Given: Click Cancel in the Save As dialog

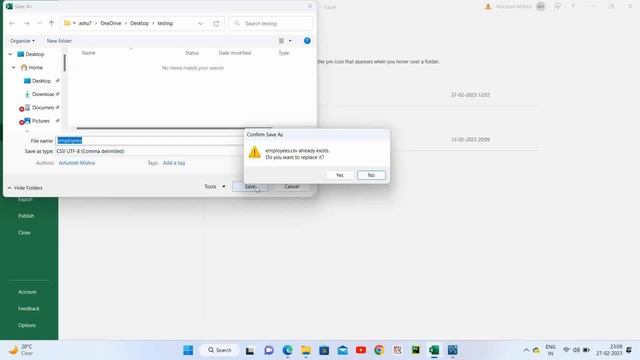Looking at the screenshot, I should [291, 187].
